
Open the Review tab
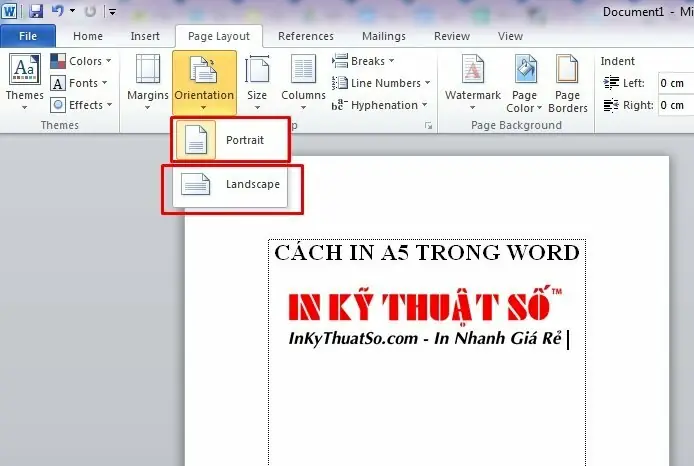pos(452,36)
